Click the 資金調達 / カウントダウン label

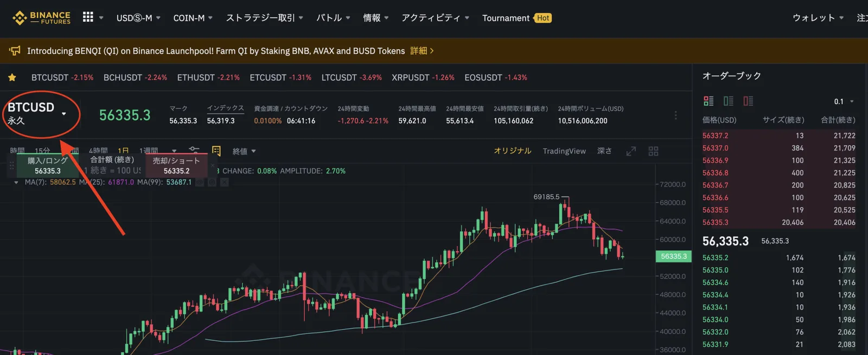[x=291, y=108]
